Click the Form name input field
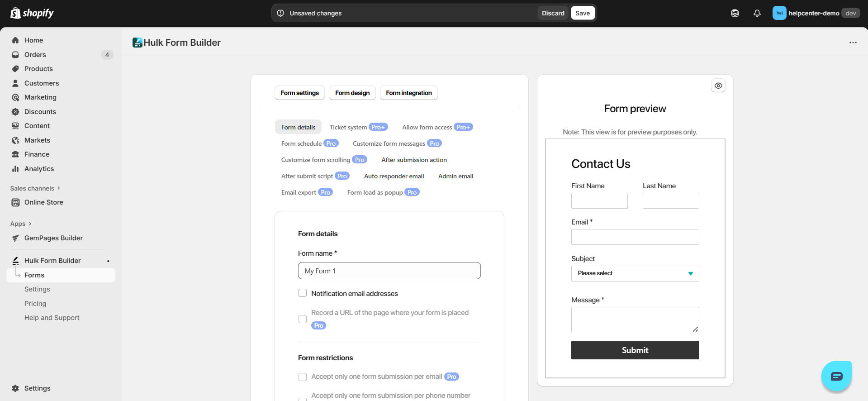The height and width of the screenshot is (401, 868). coord(389,271)
